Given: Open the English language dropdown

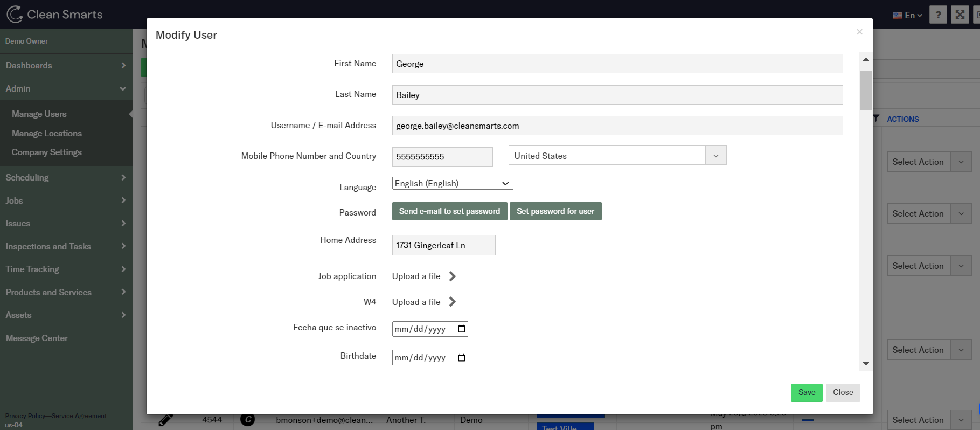Looking at the screenshot, I should coord(453,183).
